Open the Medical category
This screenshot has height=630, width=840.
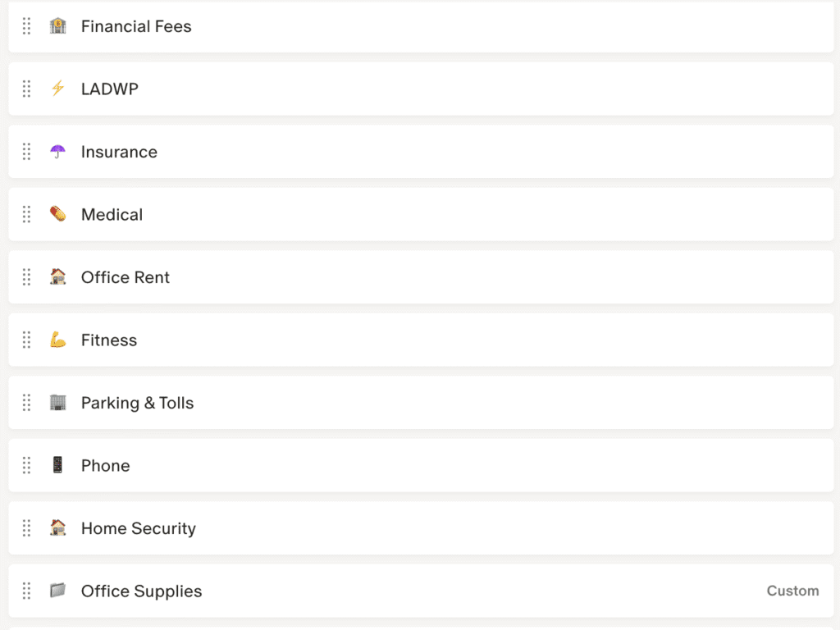(x=112, y=214)
